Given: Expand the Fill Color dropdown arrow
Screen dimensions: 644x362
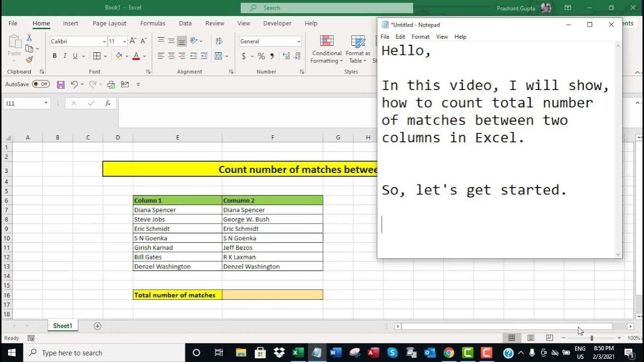Looking at the screenshot, I should tap(127, 56).
